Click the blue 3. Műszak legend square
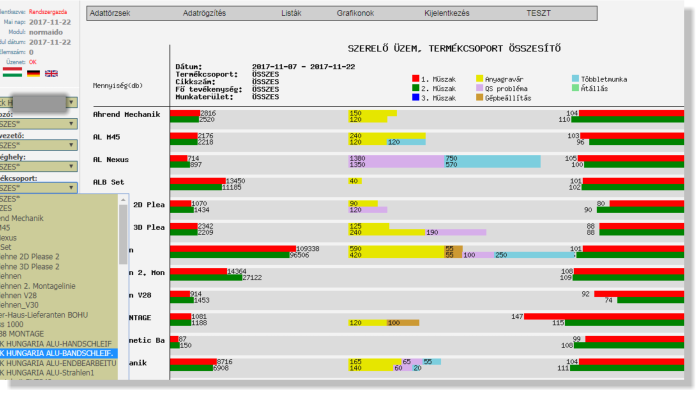The width and height of the screenshot is (700, 395). click(x=416, y=97)
